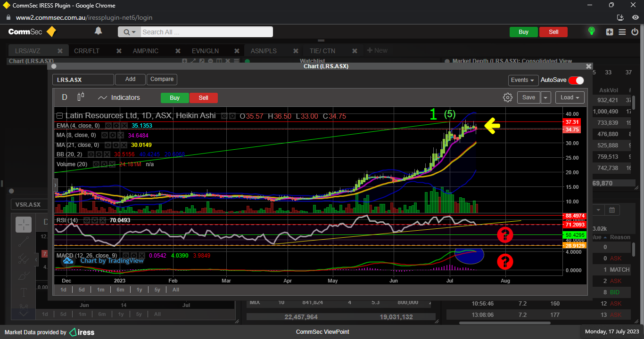Screen dimensions: 644x339
Task: Click the Save layout button
Action: point(528,97)
